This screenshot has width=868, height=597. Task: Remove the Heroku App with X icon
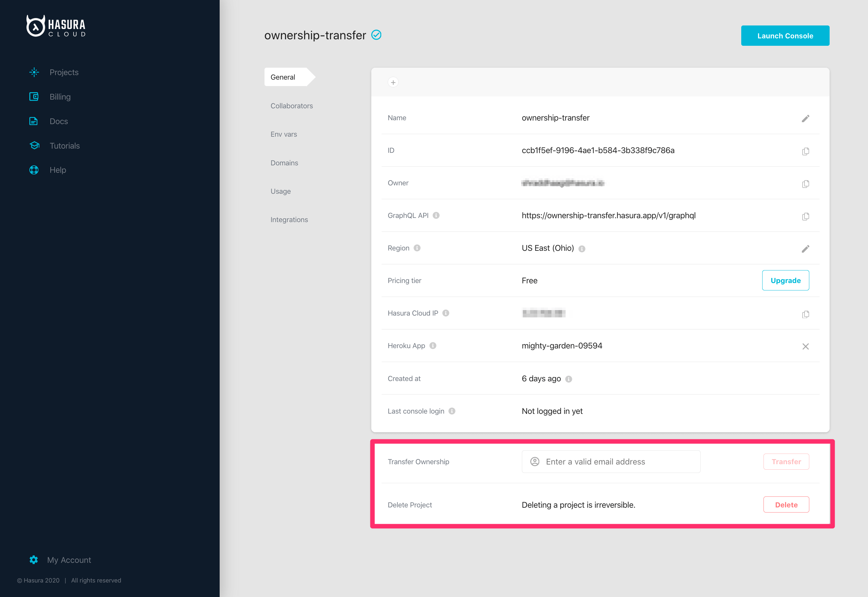(x=805, y=347)
